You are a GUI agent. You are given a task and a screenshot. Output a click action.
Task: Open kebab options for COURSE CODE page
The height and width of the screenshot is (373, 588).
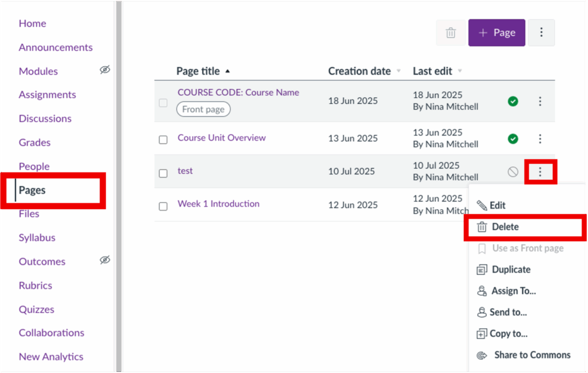coord(540,101)
